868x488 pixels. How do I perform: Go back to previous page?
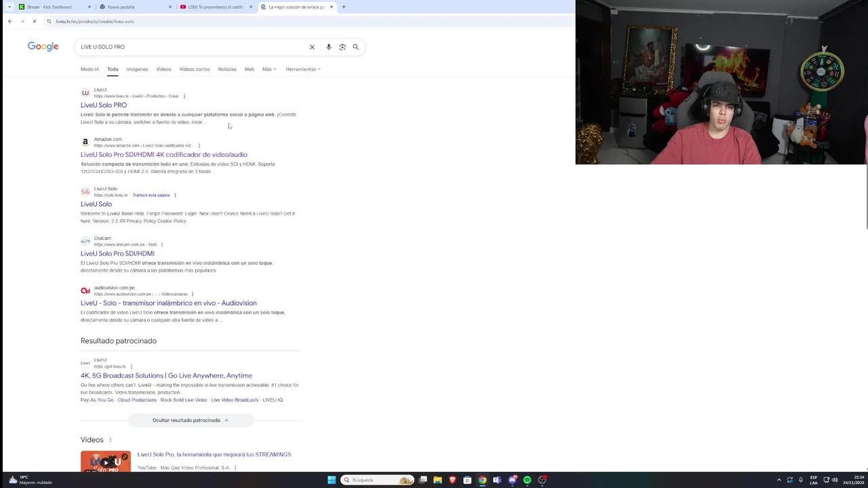click(x=10, y=21)
